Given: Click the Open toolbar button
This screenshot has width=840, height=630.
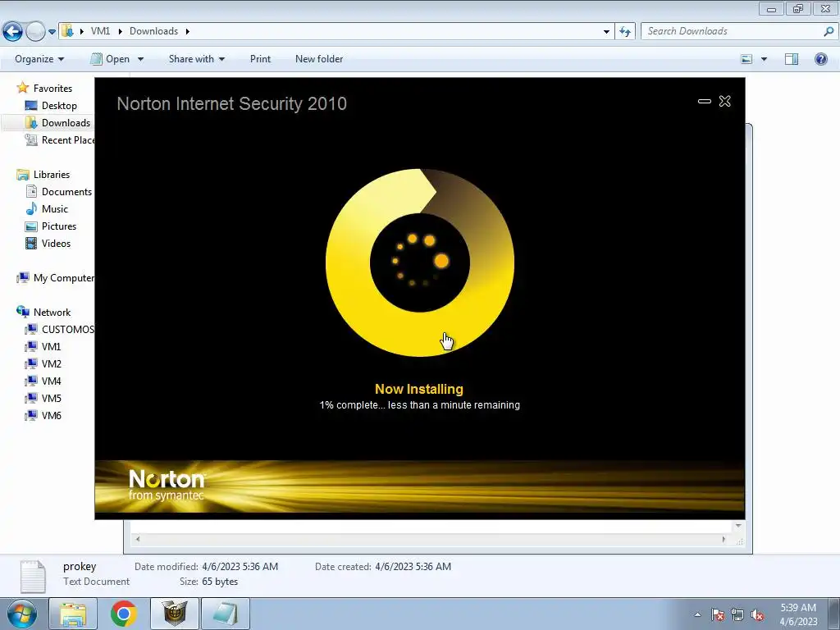Looking at the screenshot, I should (x=110, y=59).
